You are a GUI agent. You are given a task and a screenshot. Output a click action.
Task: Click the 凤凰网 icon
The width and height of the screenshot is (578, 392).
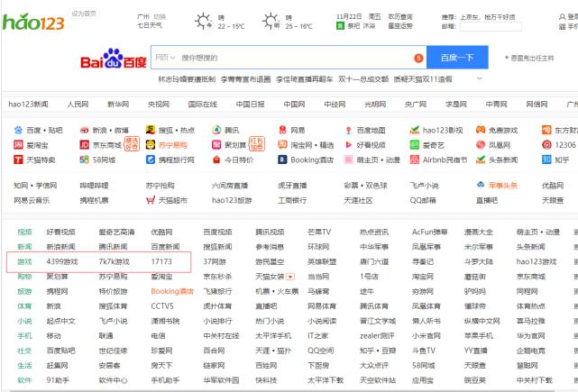pyautogui.click(x=481, y=145)
